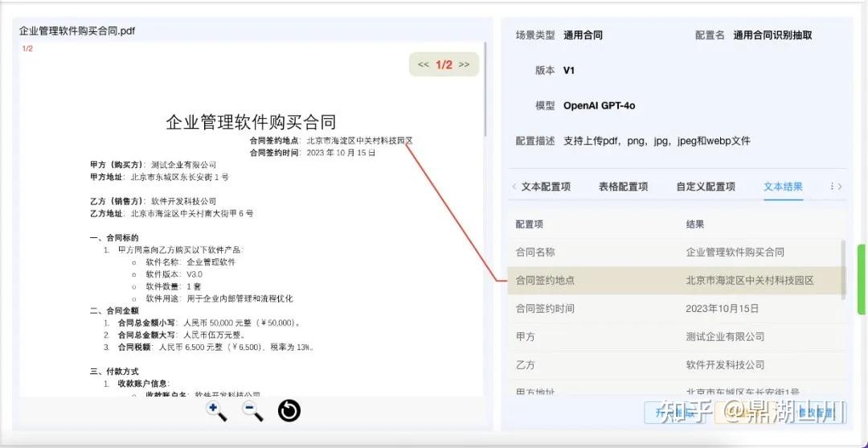This screenshot has width=868, height=448.
Task: Click the 软件名称：企业管理软件 bullet
Action: tap(190, 262)
